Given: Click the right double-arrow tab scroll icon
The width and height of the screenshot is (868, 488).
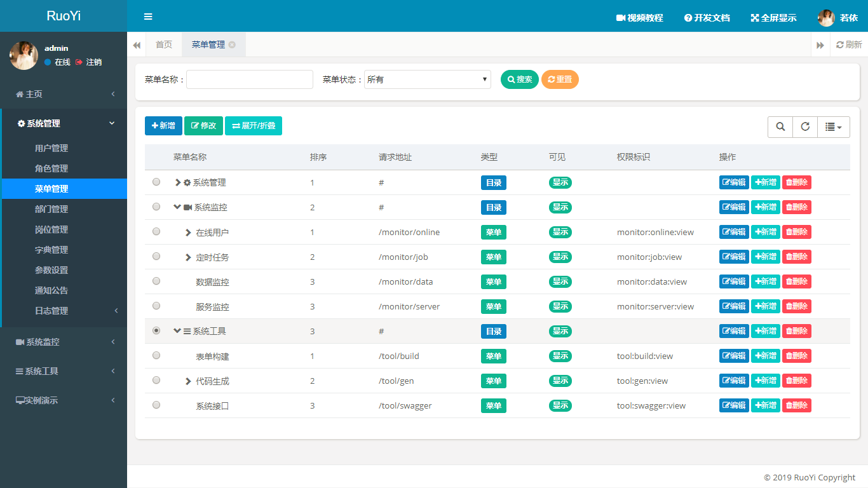Looking at the screenshot, I should pos(820,45).
